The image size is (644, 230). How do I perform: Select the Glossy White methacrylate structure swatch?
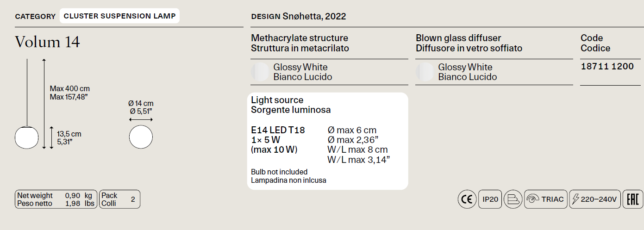260,72
